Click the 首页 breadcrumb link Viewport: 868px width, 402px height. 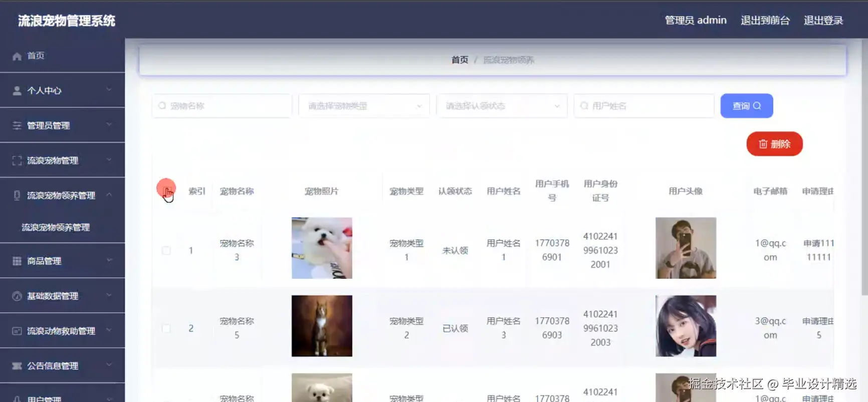pyautogui.click(x=460, y=60)
